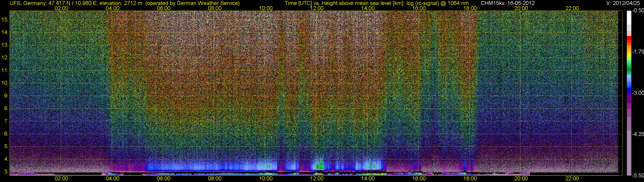Click the '14:00' label on the top time axis
Viewport: 644px width, 182px height.
click(x=368, y=8)
